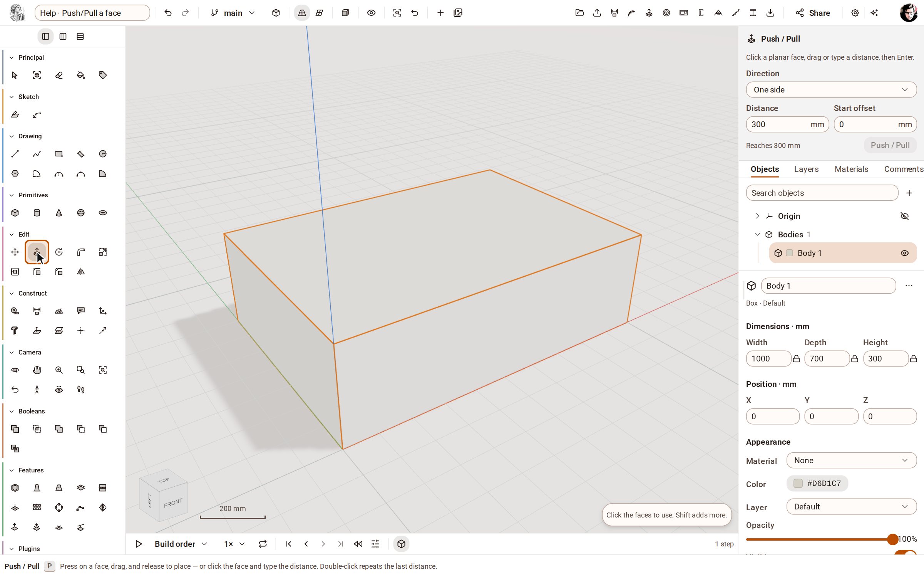Select the Move tool in Edit section
Viewport: 924px width, 578px height.
click(x=15, y=252)
